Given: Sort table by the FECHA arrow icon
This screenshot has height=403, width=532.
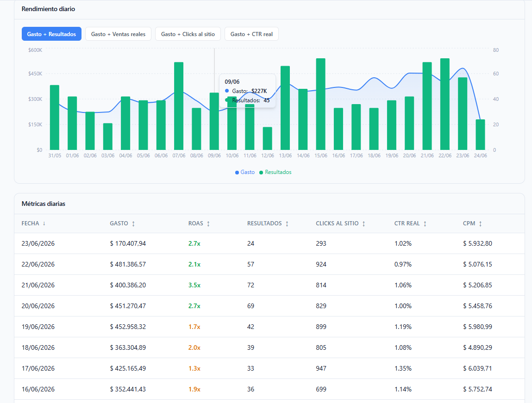Looking at the screenshot, I should coord(44,223).
